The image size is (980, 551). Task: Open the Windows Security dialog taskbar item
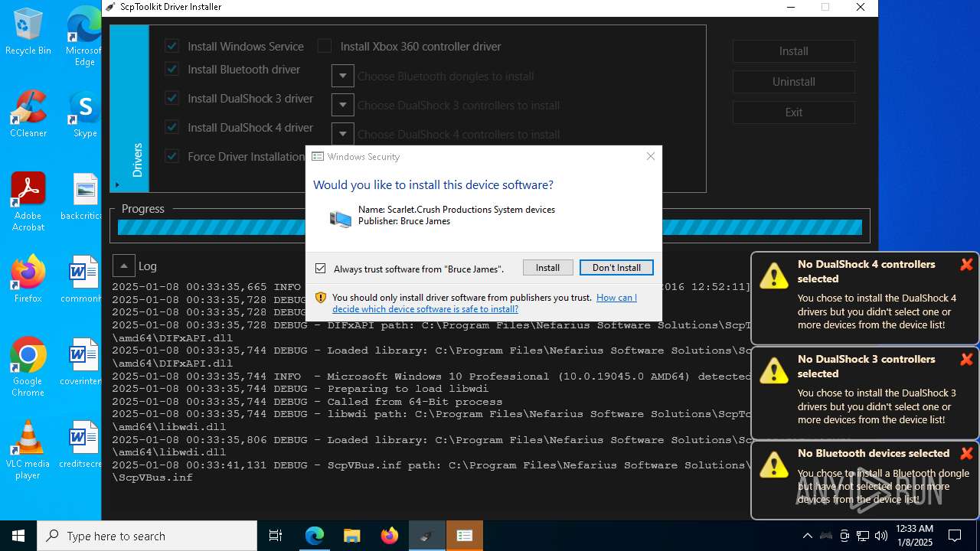(x=464, y=536)
